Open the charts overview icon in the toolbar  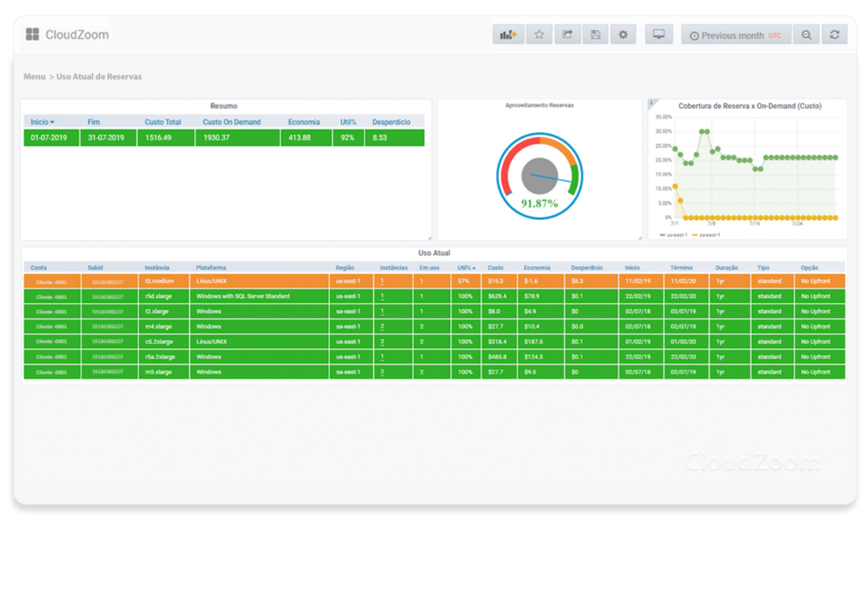coord(509,34)
